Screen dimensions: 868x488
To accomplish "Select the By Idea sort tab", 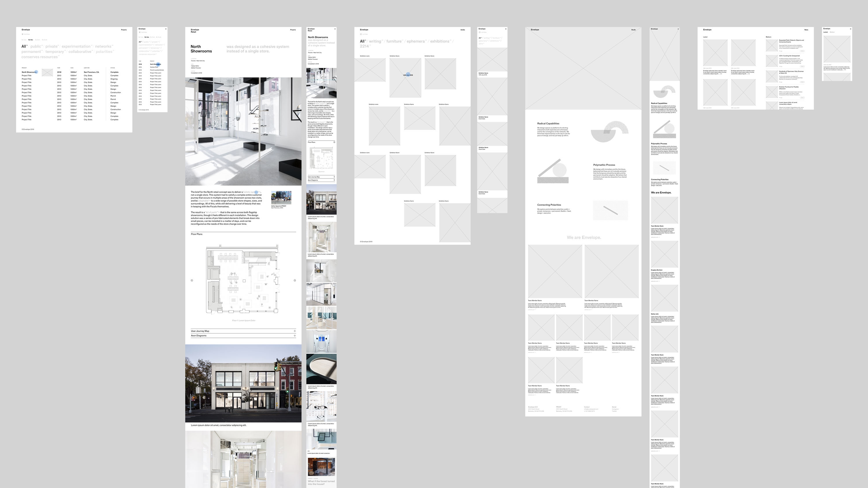I will coord(31,40).
